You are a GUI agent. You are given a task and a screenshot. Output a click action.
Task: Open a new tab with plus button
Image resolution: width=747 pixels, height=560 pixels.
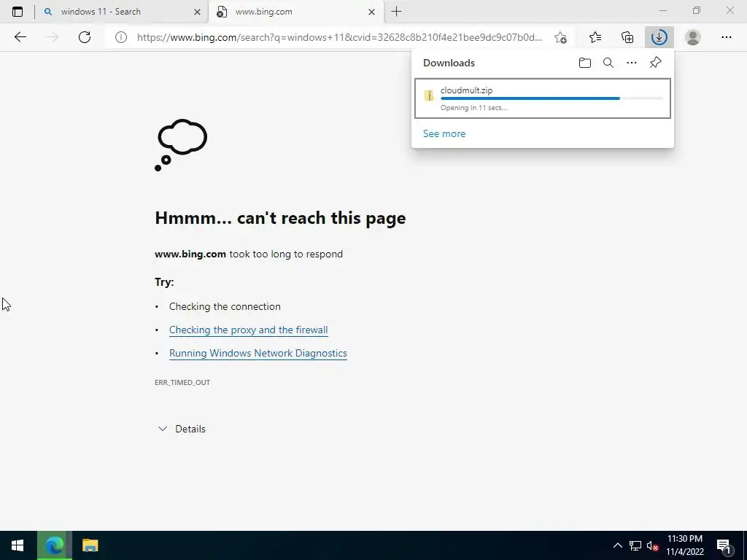tap(396, 12)
